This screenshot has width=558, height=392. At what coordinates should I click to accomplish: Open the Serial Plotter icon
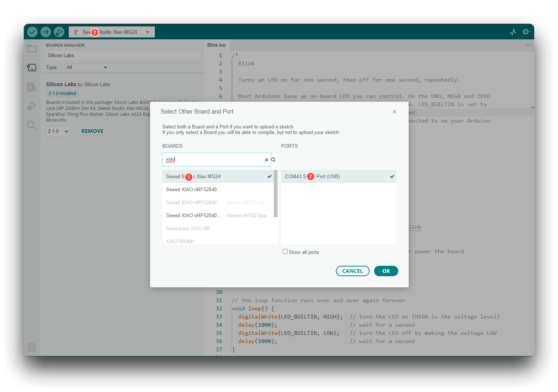pos(513,32)
